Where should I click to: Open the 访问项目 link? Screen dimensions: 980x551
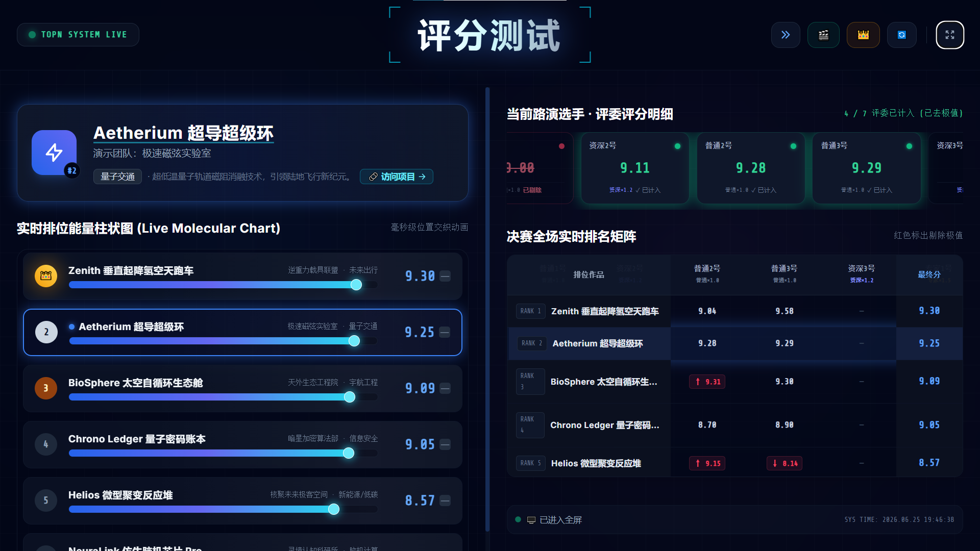[397, 177]
